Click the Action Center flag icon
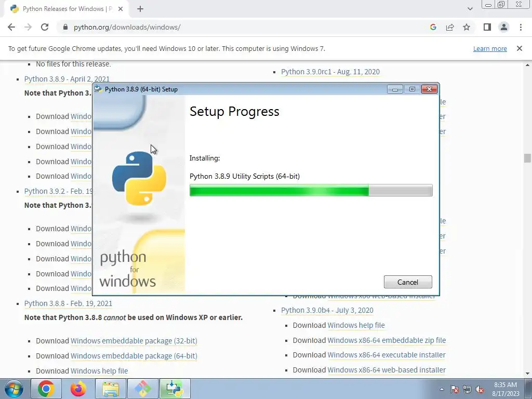Viewport: 532px width, 399px height. (x=455, y=389)
